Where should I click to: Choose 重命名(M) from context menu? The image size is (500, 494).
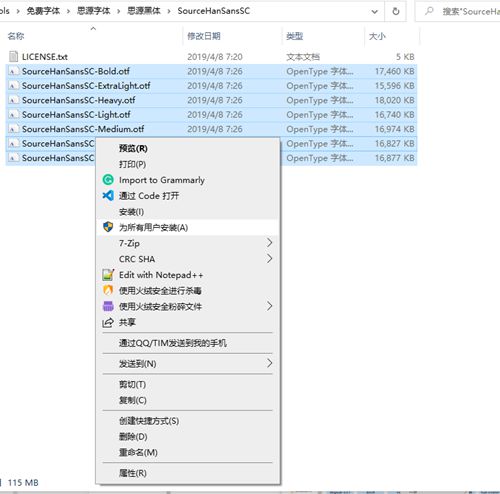pos(187,452)
